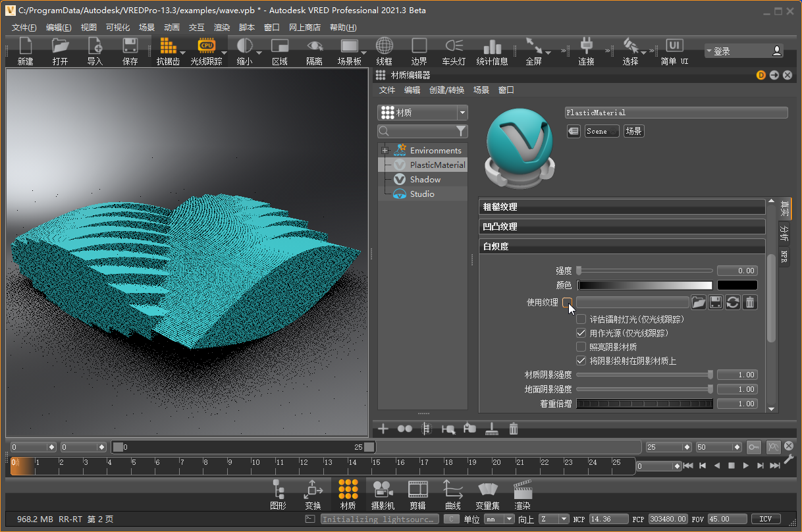Enable the Use Texture (使用纹理) checkbox
The width and height of the screenshot is (802, 532).
[567, 302]
